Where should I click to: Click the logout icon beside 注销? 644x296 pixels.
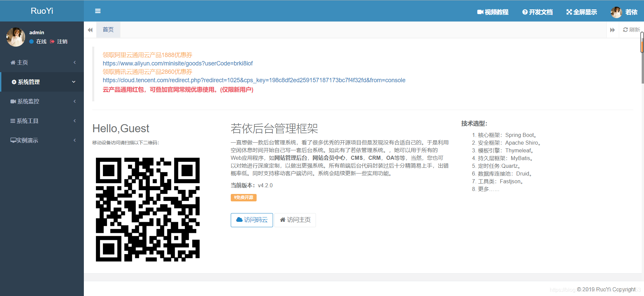pyautogui.click(x=52, y=42)
